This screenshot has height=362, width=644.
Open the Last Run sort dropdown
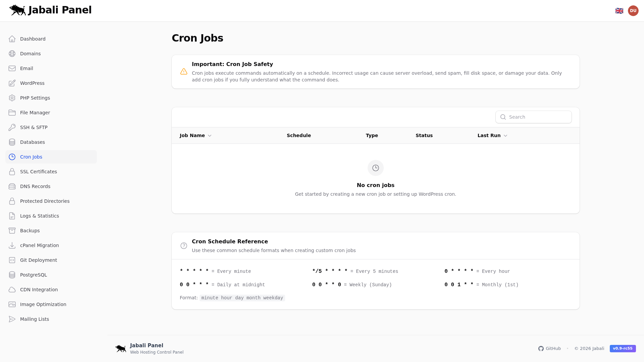click(505, 135)
